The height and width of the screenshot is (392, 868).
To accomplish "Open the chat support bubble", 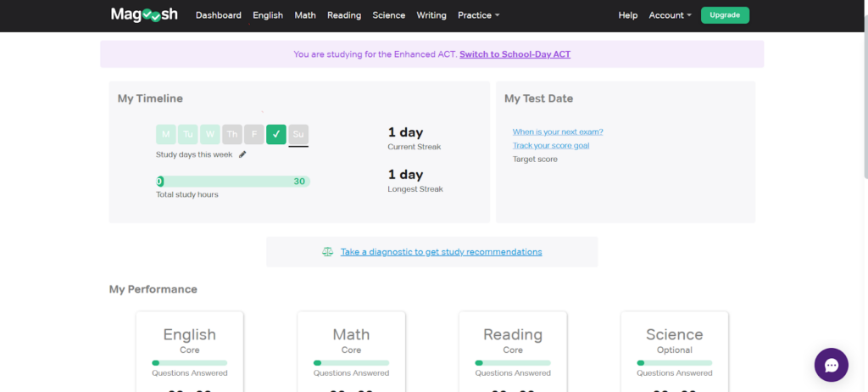I will pyautogui.click(x=831, y=365).
